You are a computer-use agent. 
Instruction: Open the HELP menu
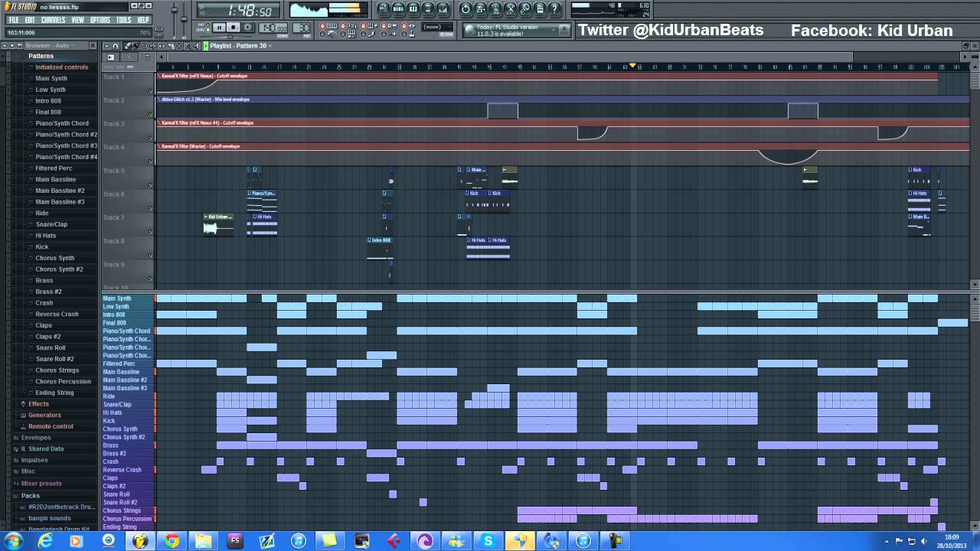[143, 20]
